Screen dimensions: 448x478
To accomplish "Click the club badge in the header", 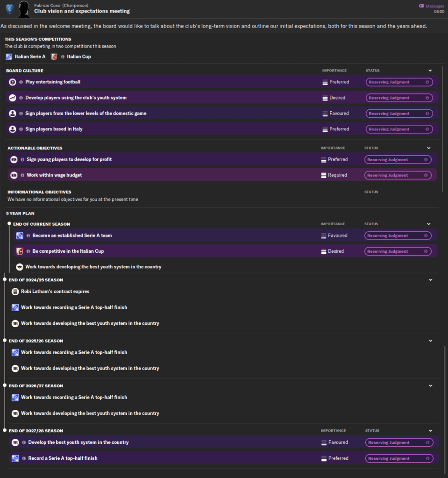I will pyautogui.click(x=9, y=8).
